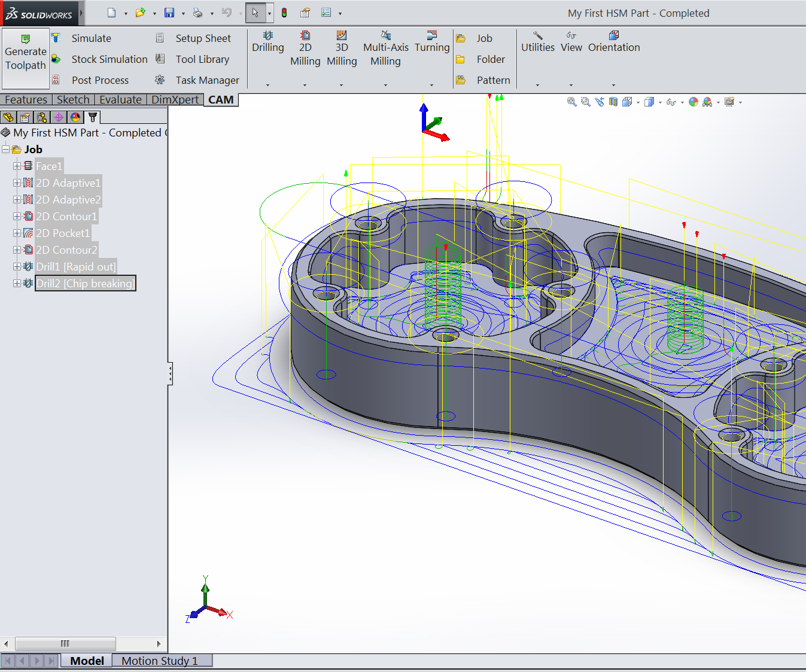This screenshot has height=672, width=806.
Task: Open the Multi-Axis Milling dropdown arrow
Action: point(385,85)
